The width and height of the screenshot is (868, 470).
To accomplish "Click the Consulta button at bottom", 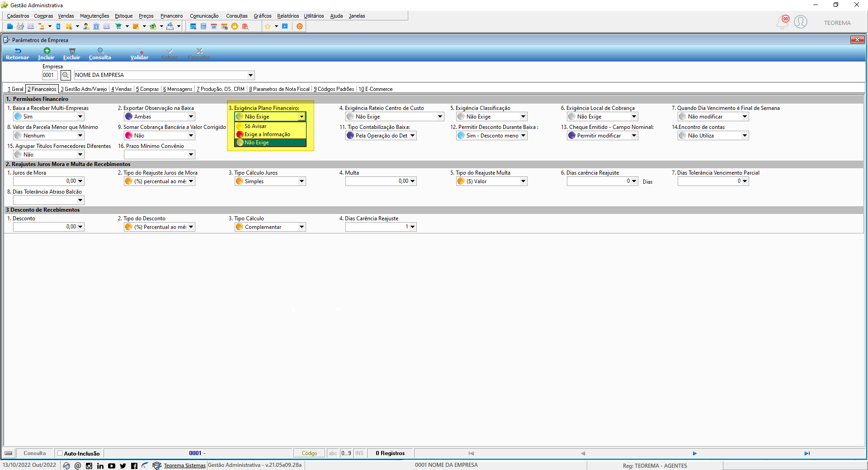I will point(35,453).
